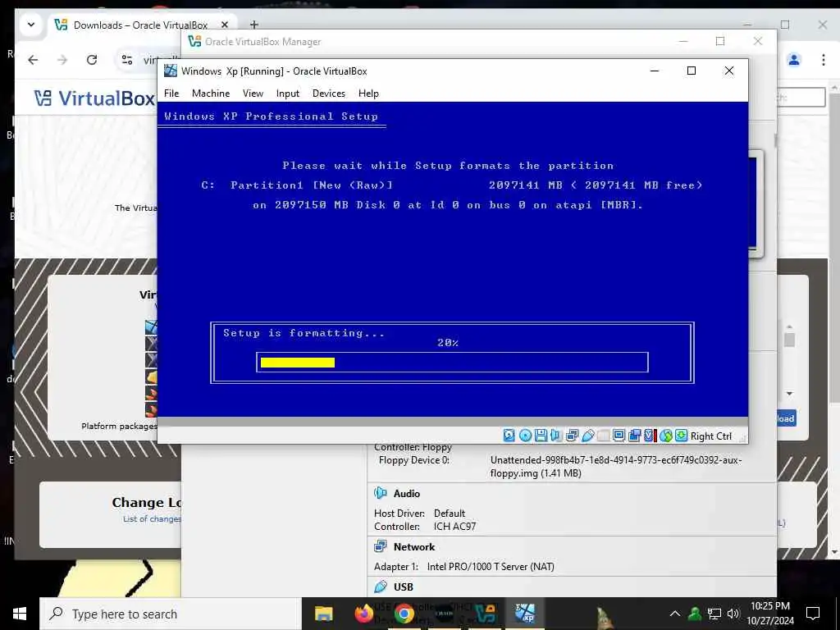The width and height of the screenshot is (840, 630).
Task: Select the Windows XP VM taskbar icon
Action: point(526,614)
